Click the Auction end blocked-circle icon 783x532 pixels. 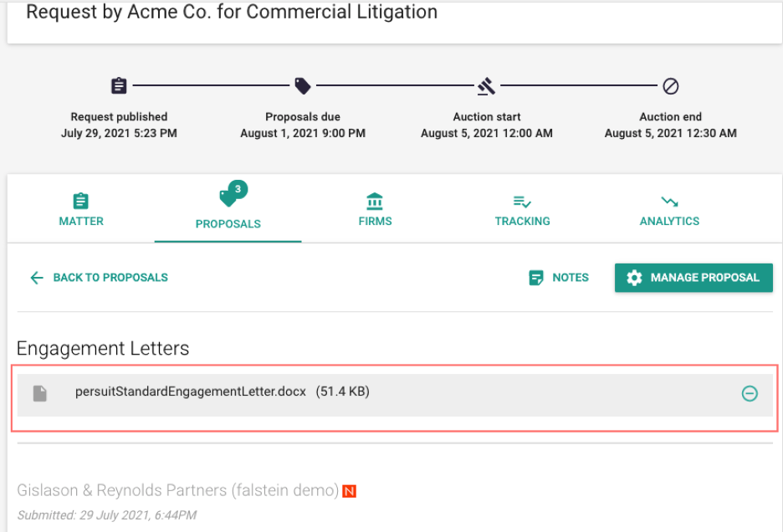[x=671, y=86]
